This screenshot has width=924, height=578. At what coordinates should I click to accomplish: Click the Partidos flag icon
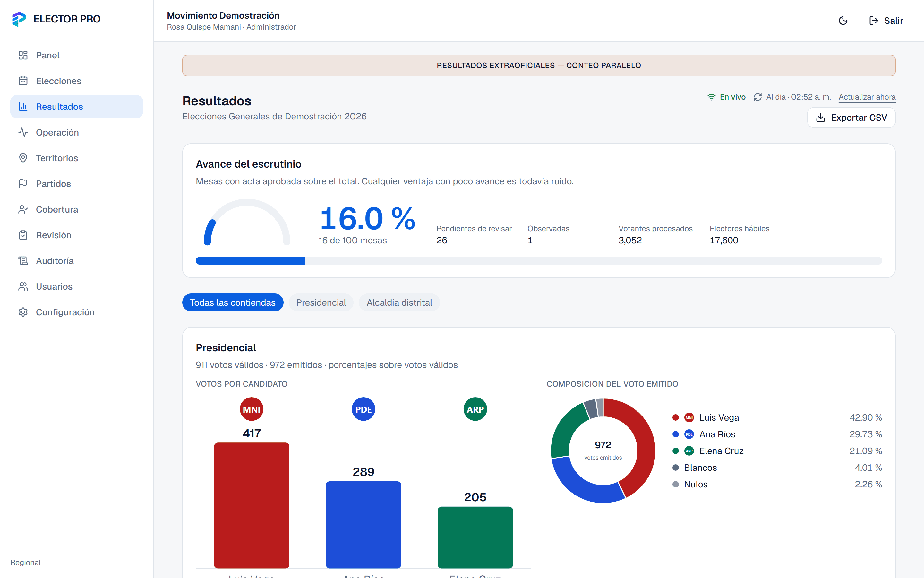pyautogui.click(x=23, y=183)
